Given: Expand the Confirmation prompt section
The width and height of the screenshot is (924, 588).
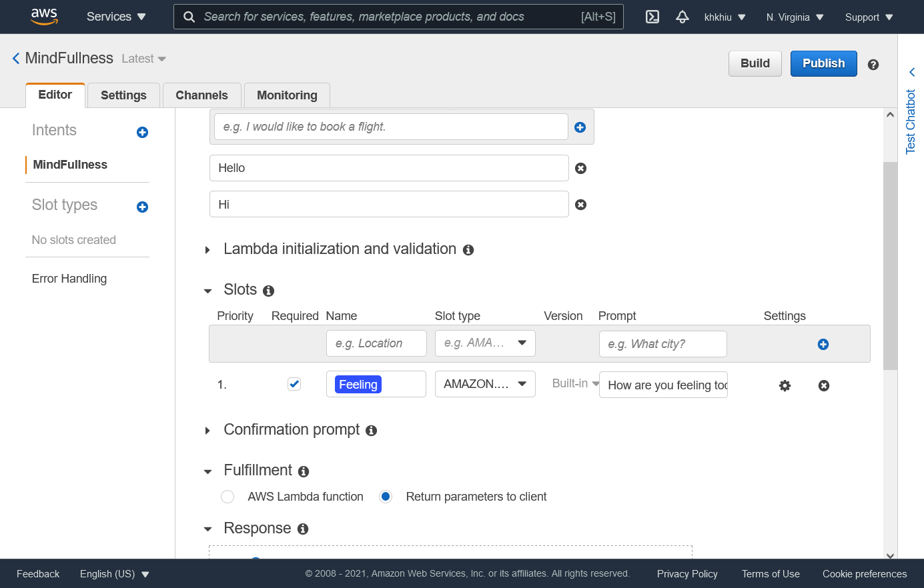Looking at the screenshot, I should click(207, 430).
